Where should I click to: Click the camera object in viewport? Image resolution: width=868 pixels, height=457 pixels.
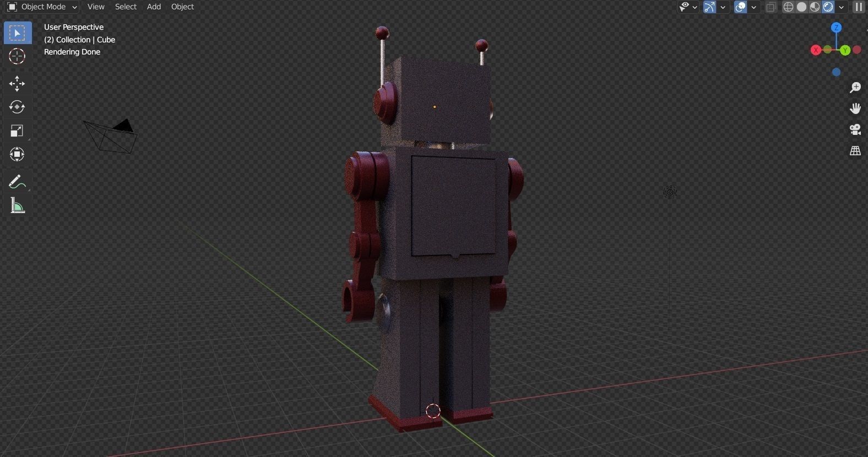coord(111,136)
